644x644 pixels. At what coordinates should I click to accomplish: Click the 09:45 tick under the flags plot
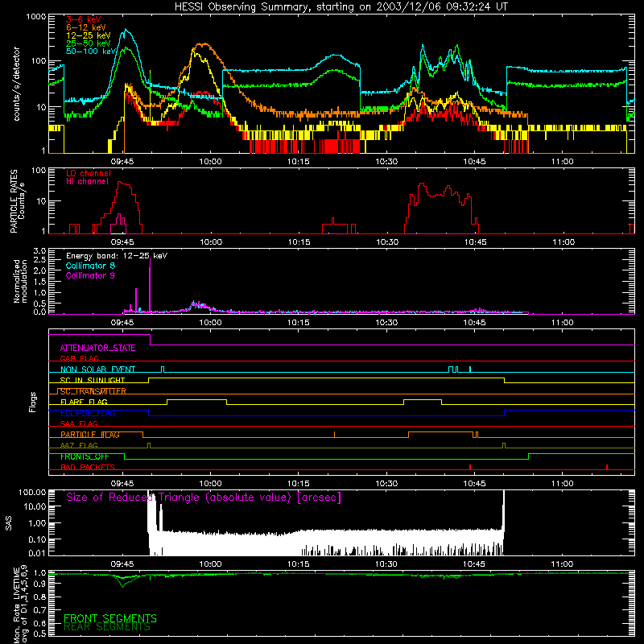(122, 484)
